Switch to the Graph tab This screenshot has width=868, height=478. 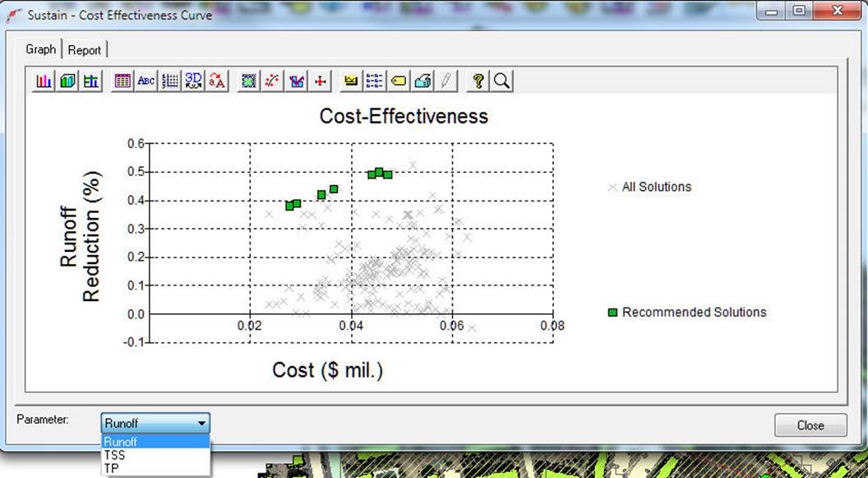point(39,49)
